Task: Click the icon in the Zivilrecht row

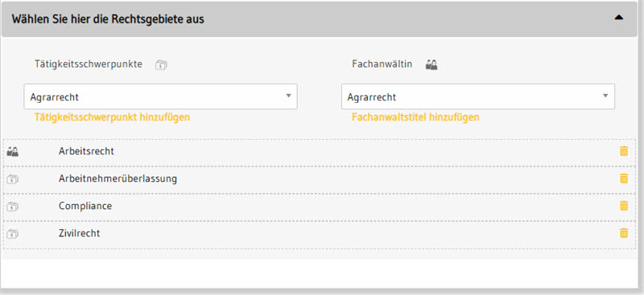Action: 13,234
